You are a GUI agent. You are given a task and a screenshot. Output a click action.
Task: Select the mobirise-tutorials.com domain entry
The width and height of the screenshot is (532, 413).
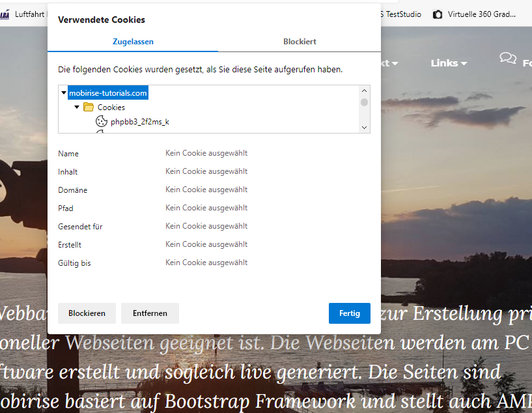point(108,93)
